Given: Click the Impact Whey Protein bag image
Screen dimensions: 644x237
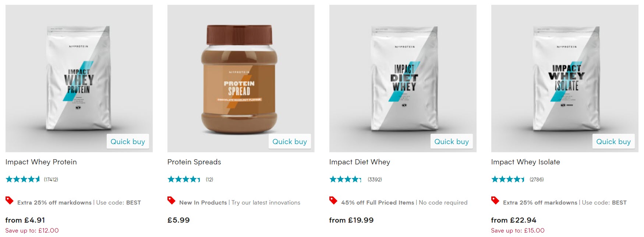Looking at the screenshot, I should (x=79, y=78).
